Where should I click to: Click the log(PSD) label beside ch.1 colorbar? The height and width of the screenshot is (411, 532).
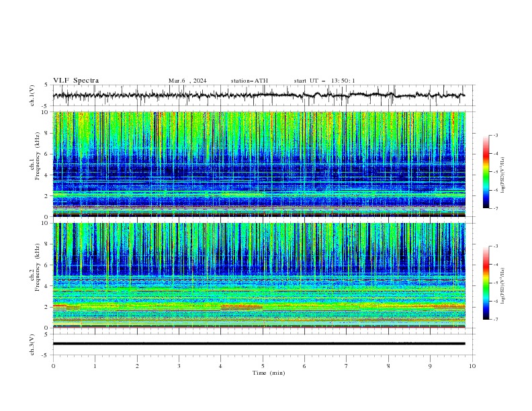pos(502,175)
